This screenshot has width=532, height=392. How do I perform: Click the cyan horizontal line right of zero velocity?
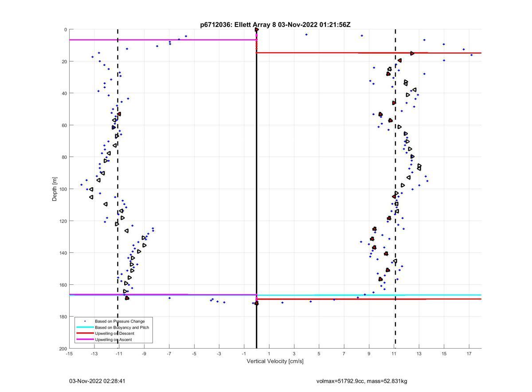[369, 295]
